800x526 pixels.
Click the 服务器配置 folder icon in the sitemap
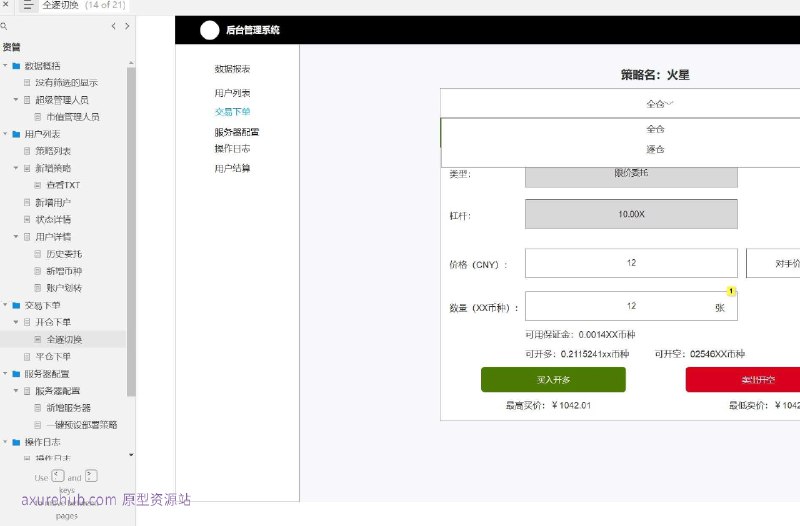[16, 373]
